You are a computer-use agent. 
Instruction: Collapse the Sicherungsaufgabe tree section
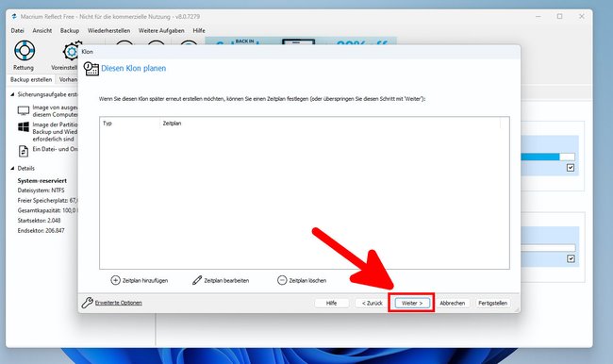click(x=12, y=94)
